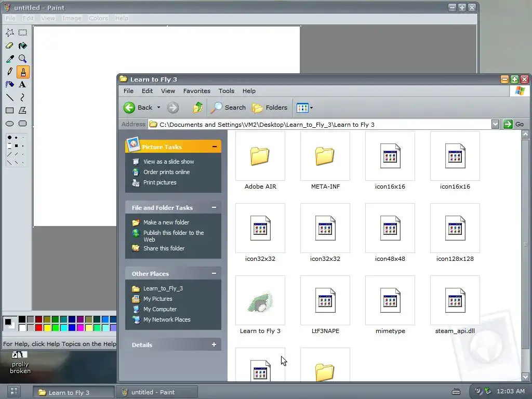
Task: Choose the Eraser tool in Paint
Action: (x=10, y=46)
